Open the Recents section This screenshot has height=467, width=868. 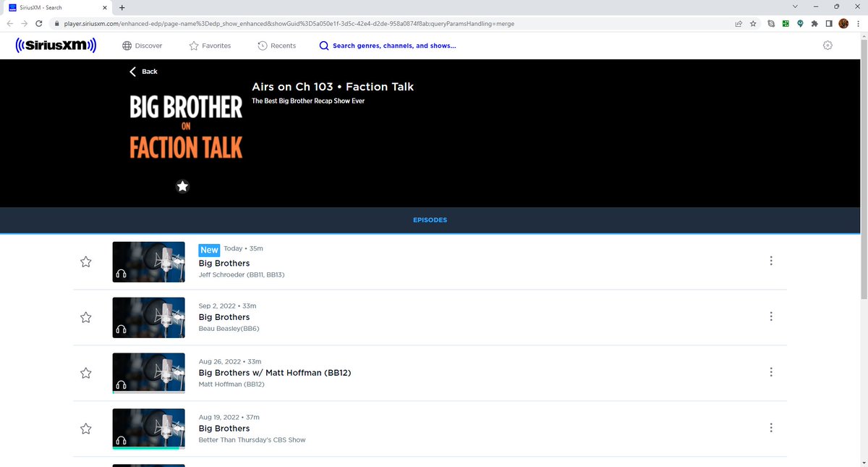[x=276, y=46]
